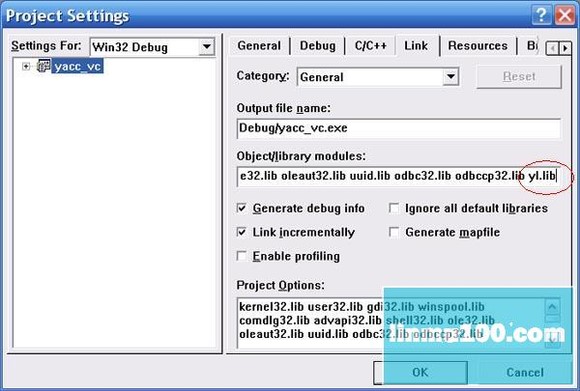Toggle Link incrementally checkbox
Viewport: 580px width, 391px height.
242,232
